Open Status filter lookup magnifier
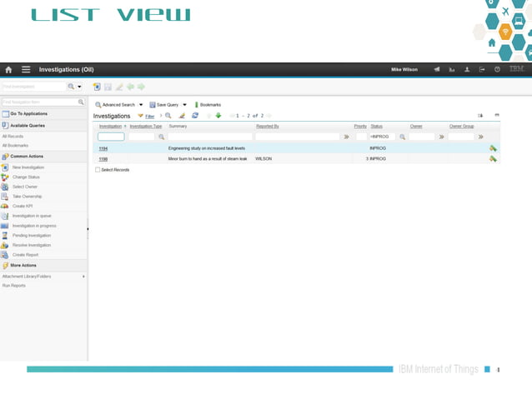The height and width of the screenshot is (399, 532). [x=403, y=137]
